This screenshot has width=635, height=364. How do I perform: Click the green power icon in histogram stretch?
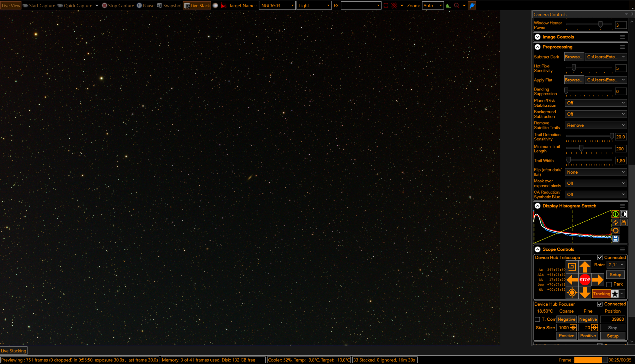615,214
